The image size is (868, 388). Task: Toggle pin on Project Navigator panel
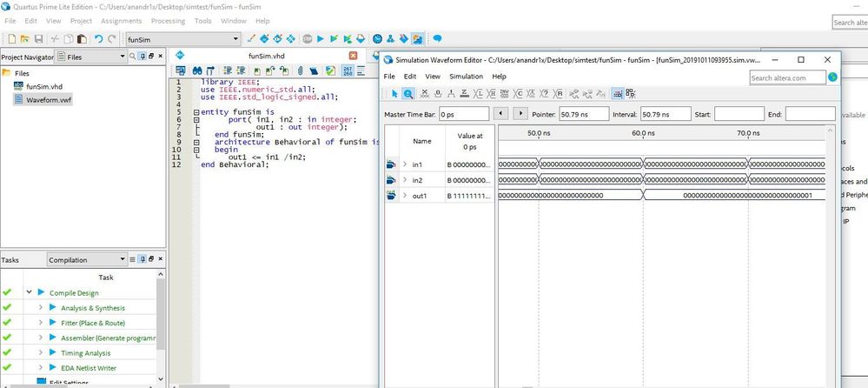click(141, 57)
